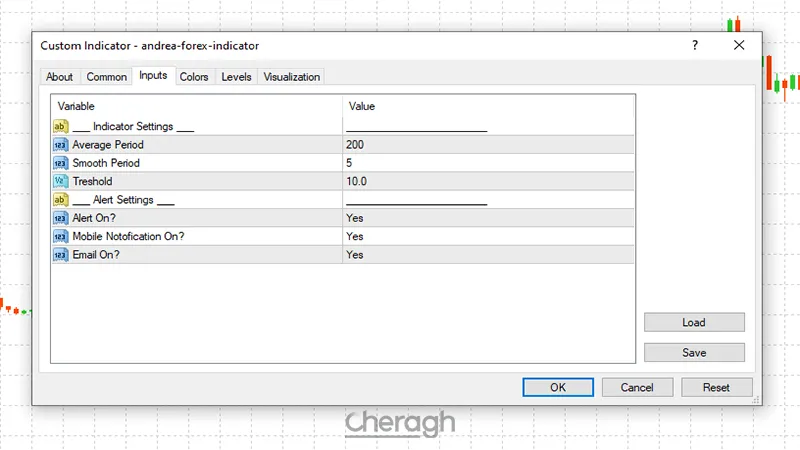This screenshot has width=800, height=450.
Task: Select the Common tab
Action: coord(106,77)
